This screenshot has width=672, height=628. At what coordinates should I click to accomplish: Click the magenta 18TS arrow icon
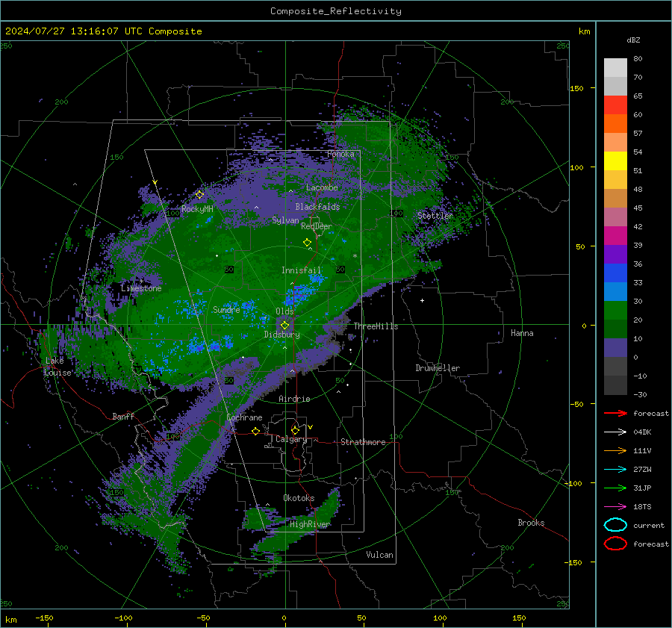point(615,506)
